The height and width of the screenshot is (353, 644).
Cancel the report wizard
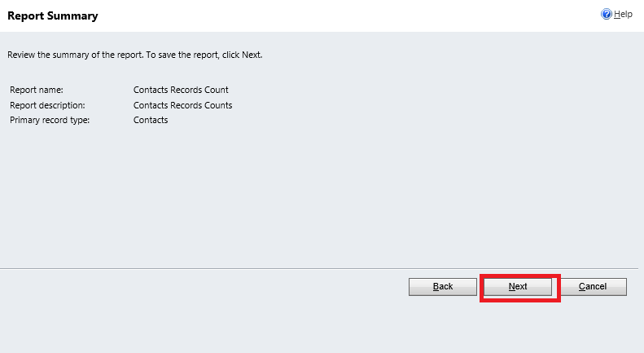593,287
